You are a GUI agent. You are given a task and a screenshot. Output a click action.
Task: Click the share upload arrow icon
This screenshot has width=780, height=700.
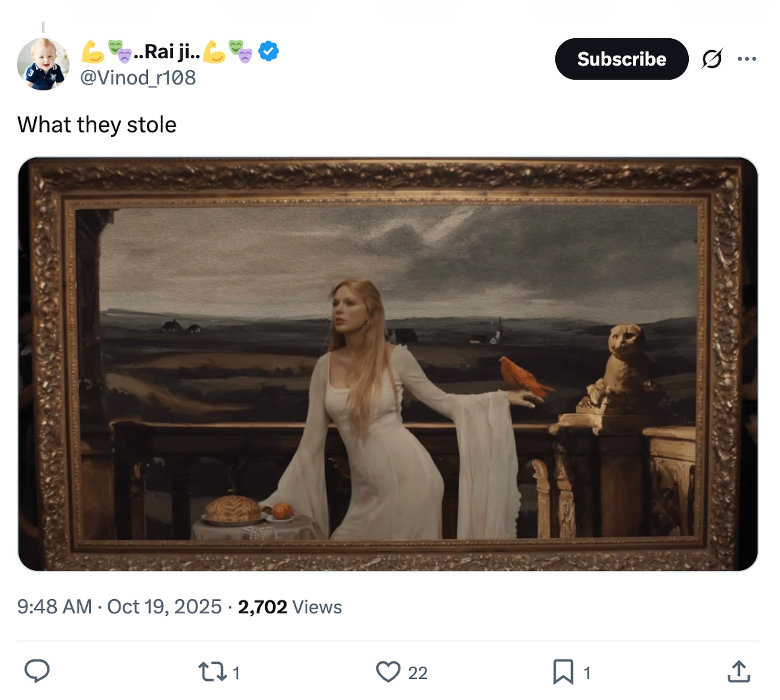coord(739,672)
